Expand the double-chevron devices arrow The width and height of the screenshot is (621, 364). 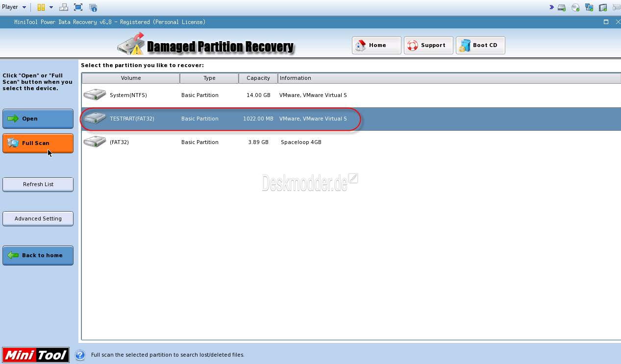pos(551,7)
